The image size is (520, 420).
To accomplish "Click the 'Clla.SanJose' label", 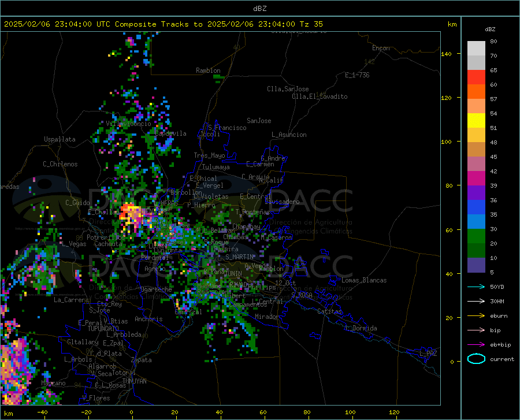I will tap(288, 89).
